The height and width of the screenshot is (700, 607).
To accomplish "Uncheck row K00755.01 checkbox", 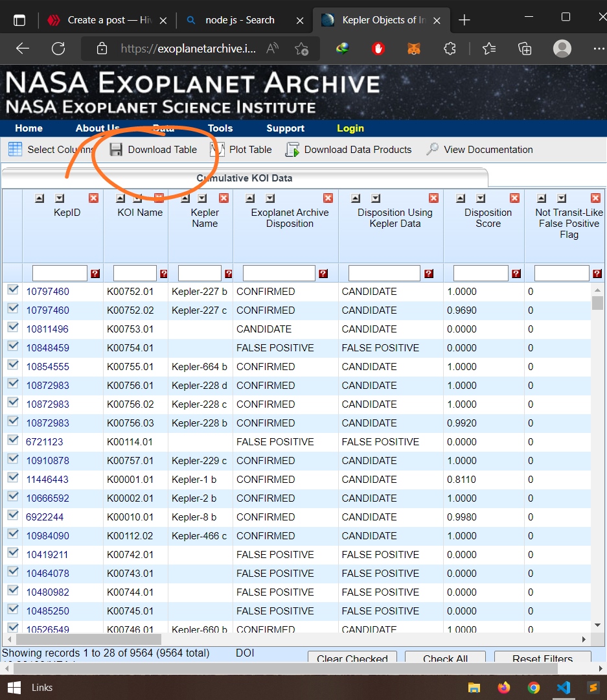I will [x=13, y=365].
